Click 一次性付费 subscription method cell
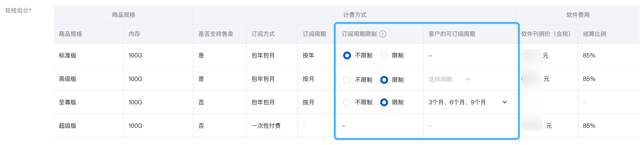Screen dimensions: 644x145 point(266,126)
